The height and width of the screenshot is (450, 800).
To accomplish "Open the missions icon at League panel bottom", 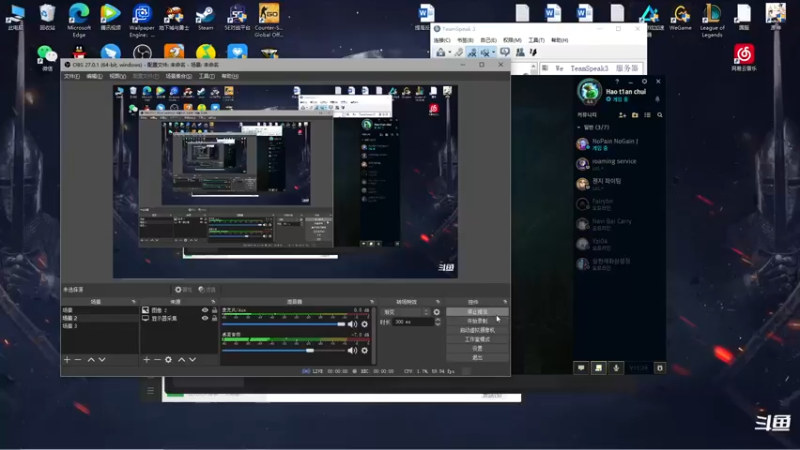I will (598, 368).
